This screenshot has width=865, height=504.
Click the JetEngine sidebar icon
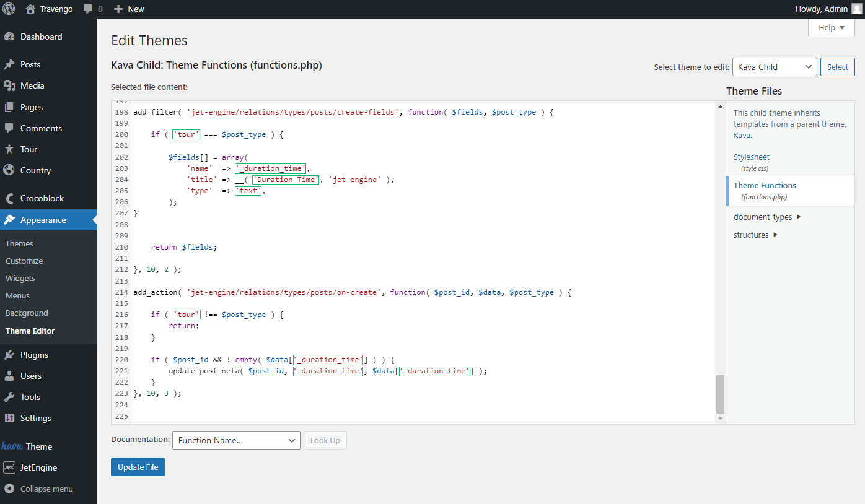tap(9, 467)
